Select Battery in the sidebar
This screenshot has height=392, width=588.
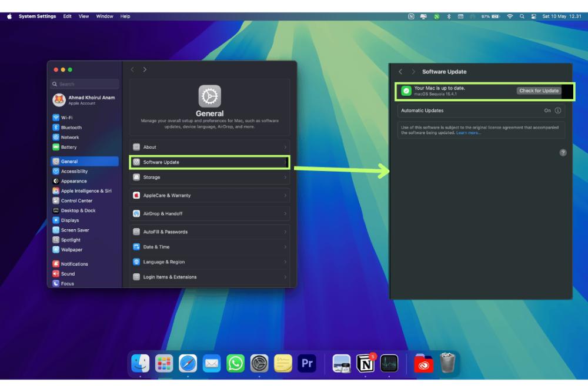(x=84, y=147)
